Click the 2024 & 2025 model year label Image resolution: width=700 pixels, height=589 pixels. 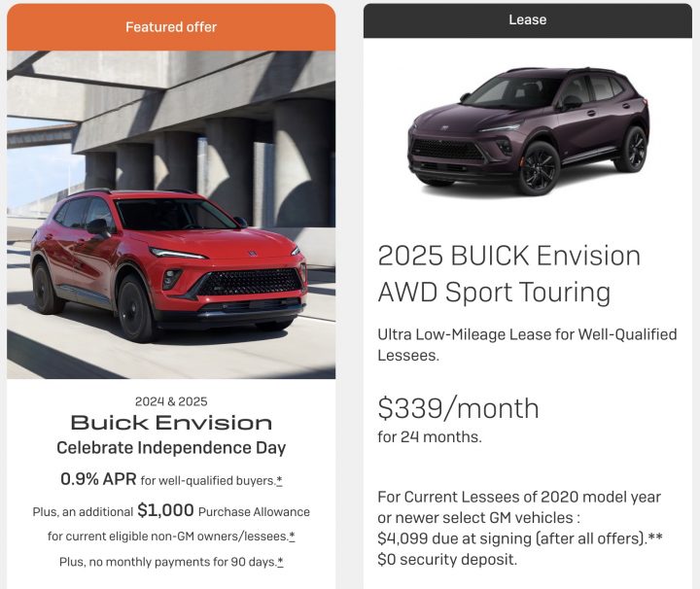[x=171, y=401]
